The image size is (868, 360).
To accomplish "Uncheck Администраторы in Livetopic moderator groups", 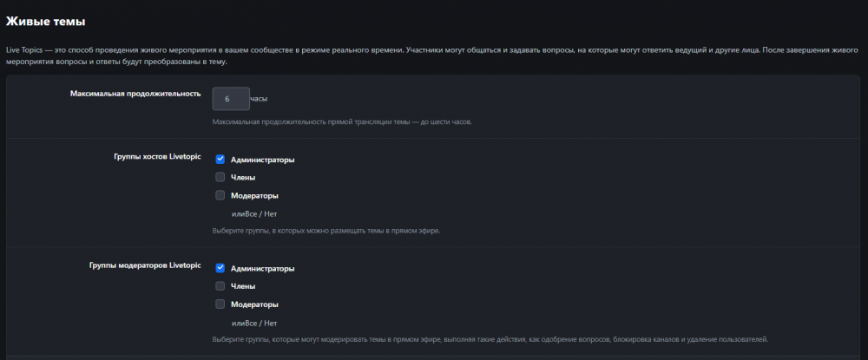I will pos(220,268).
